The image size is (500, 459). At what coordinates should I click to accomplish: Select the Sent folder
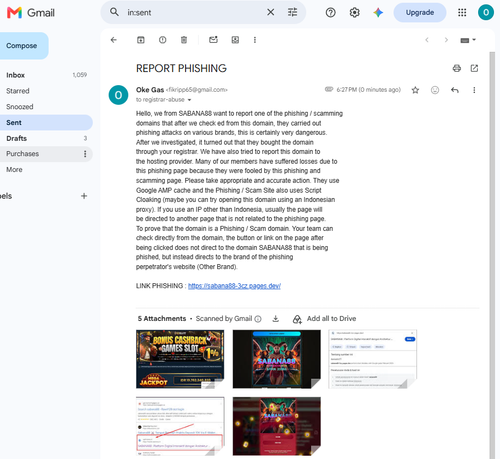(45, 122)
